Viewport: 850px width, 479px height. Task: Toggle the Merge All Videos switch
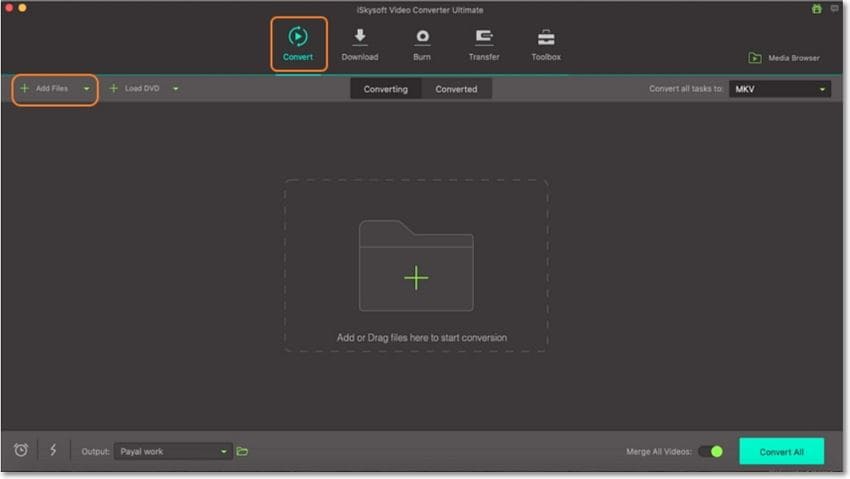click(711, 451)
